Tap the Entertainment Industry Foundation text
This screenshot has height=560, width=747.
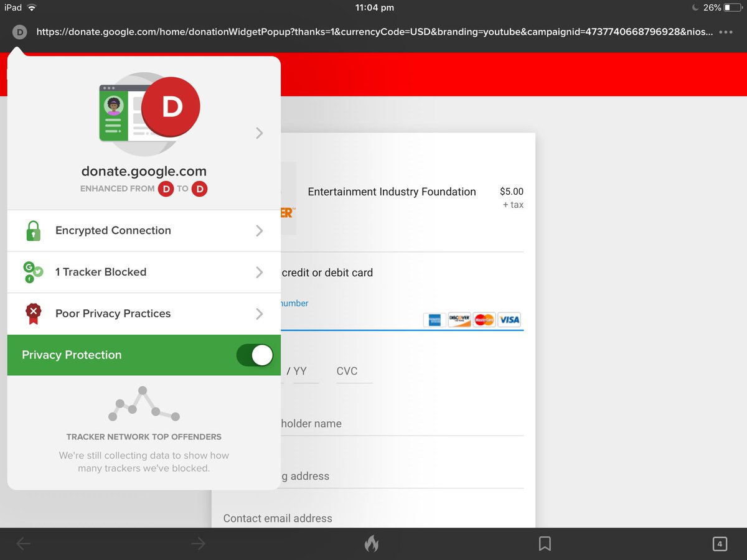[392, 192]
